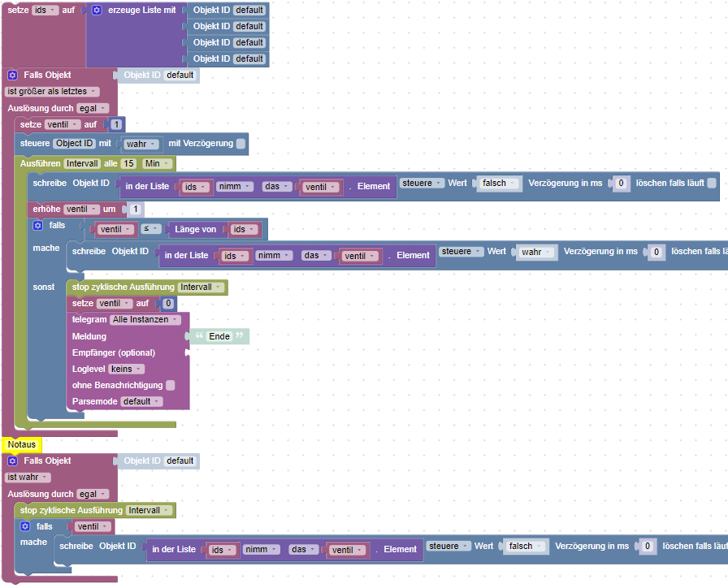This screenshot has width=728, height=588.
Task: Open 'ventil' dropdown in 'setze ventil auf 0'
Action: click(115, 304)
